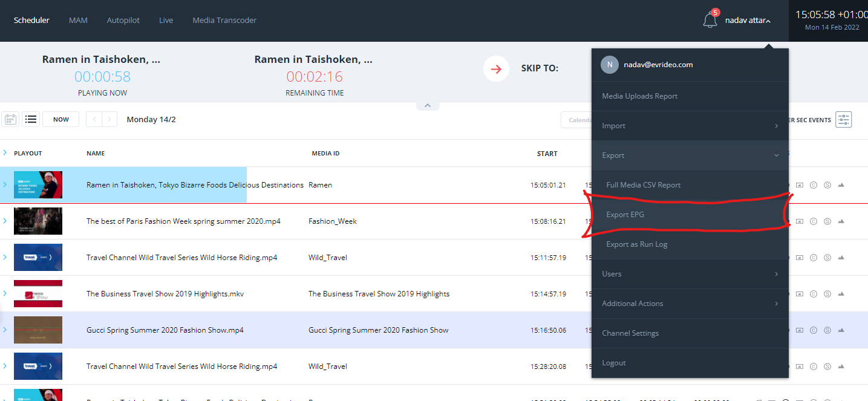Click the S circle icon on the Fashion Week row
Image resolution: width=868 pixels, height=401 pixels.
827,221
